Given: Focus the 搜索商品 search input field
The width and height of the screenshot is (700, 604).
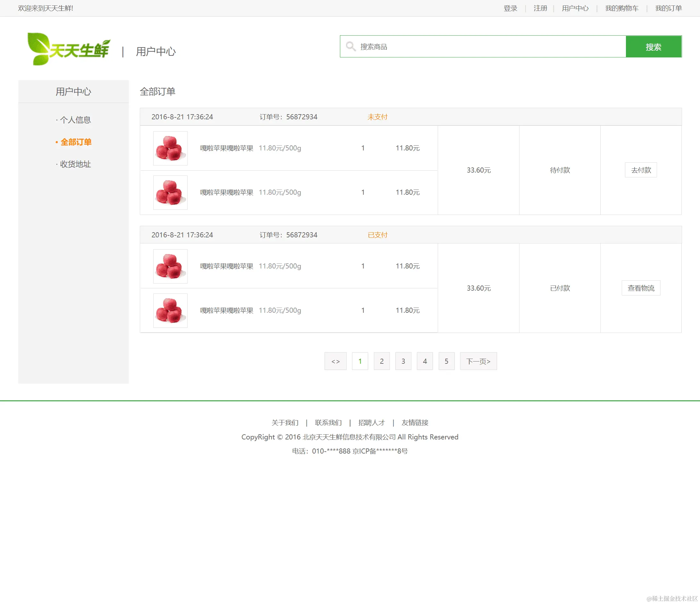Looking at the screenshot, I should click(x=490, y=47).
